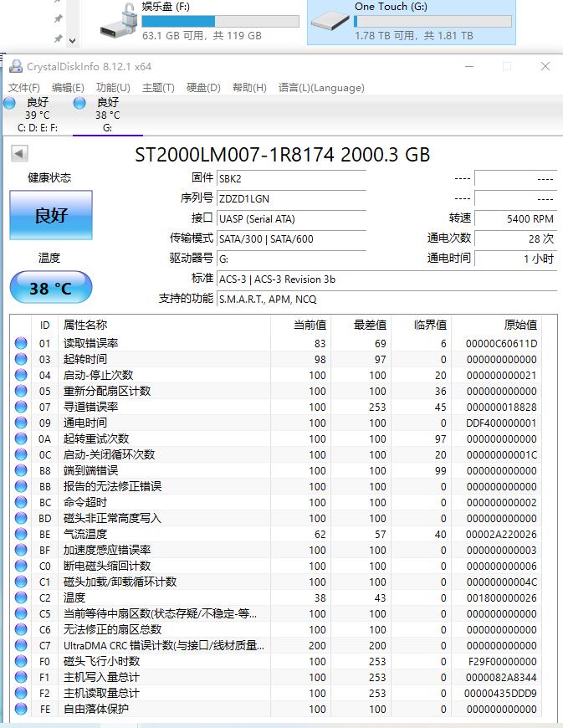Click the One Touch (G:) capacity bar
The width and height of the screenshot is (563, 728).
432,22
